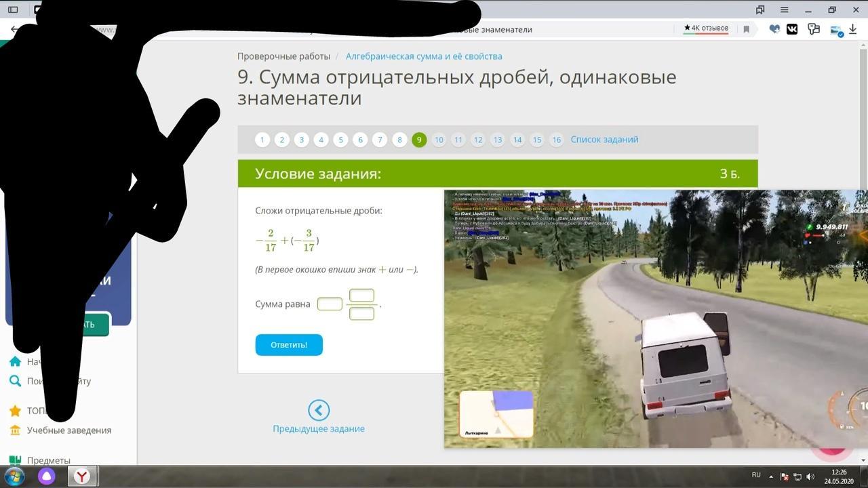
Task: Go to task number 10
Action: pos(439,140)
